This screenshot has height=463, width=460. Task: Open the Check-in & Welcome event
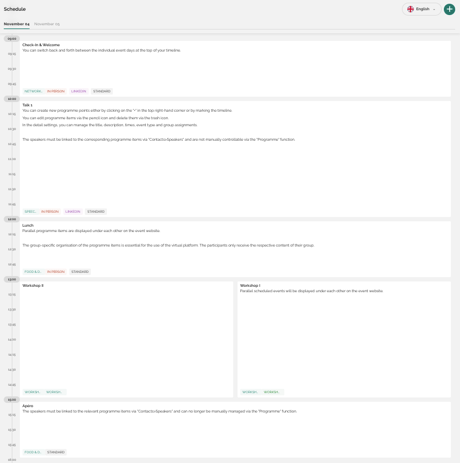point(235,69)
